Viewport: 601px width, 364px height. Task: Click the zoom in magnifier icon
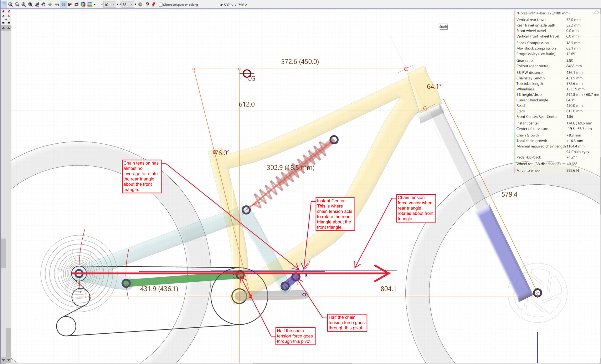10,4
